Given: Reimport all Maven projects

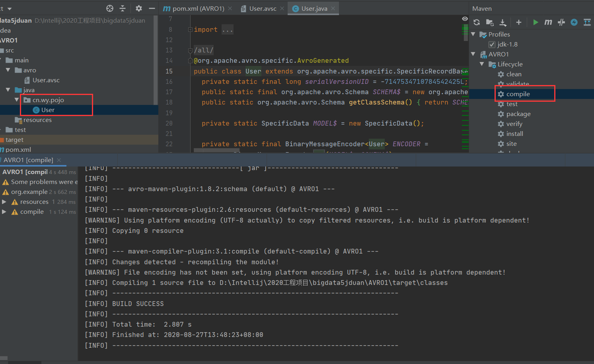Looking at the screenshot, I should [476, 22].
